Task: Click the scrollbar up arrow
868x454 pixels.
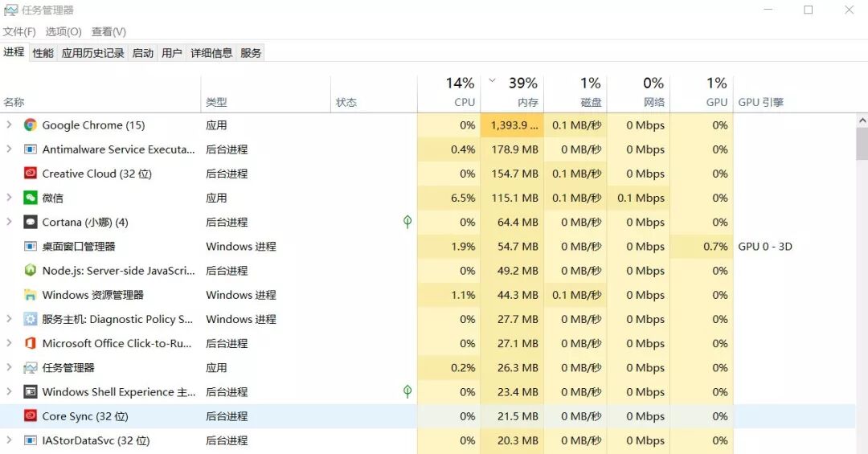Action: point(862,121)
